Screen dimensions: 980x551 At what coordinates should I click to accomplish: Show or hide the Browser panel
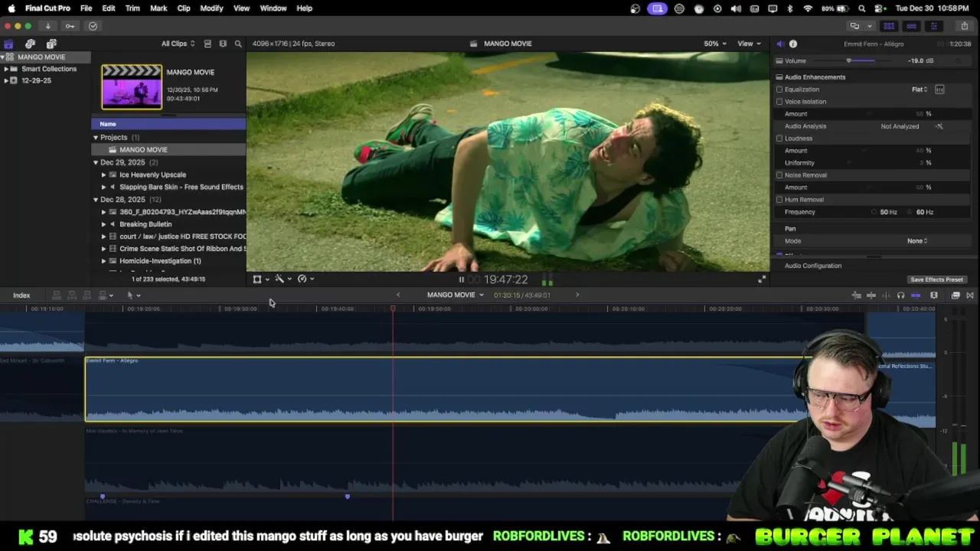click(x=889, y=26)
